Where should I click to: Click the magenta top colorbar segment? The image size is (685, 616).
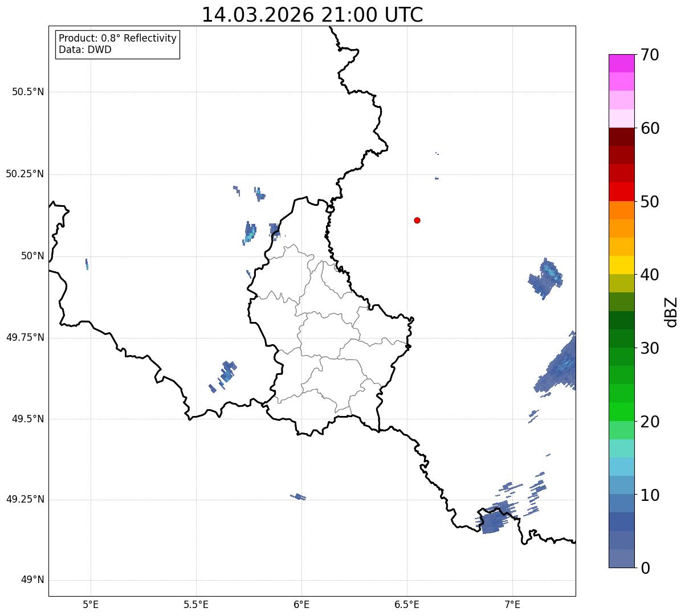(621, 63)
